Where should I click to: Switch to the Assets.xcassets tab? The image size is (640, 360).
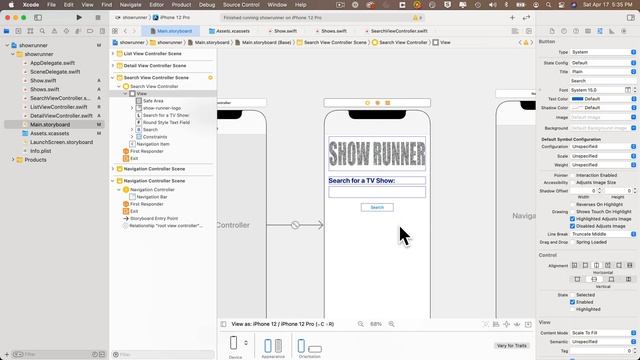tap(229, 31)
